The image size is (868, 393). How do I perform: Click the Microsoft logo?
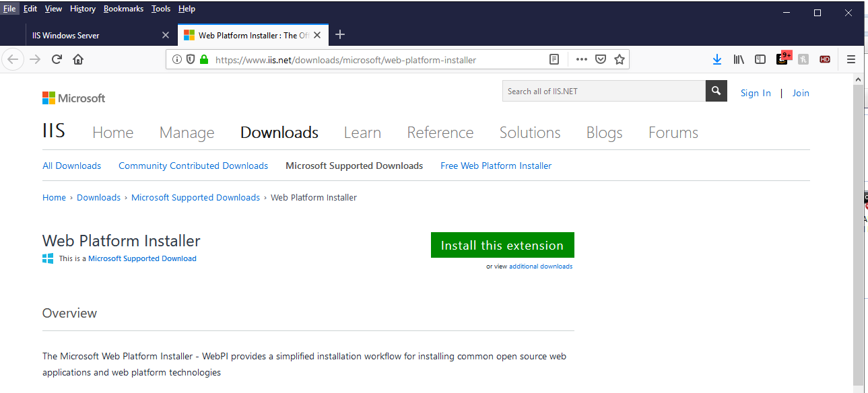(74, 98)
